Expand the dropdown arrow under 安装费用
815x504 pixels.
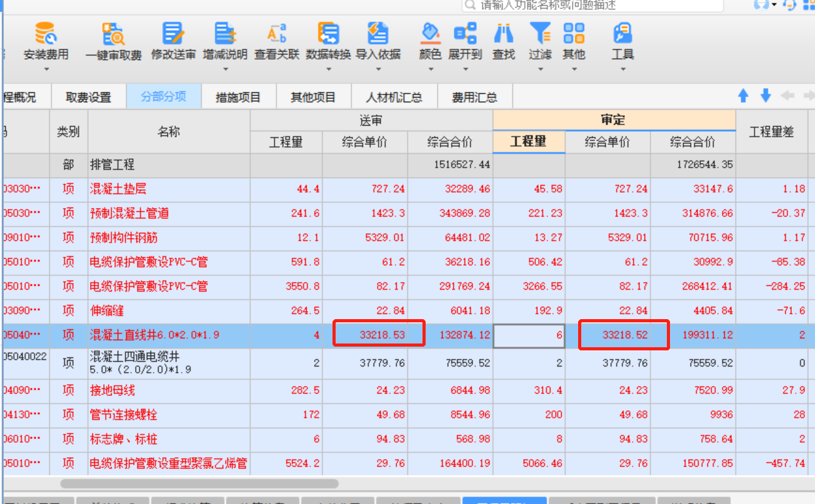46,69
